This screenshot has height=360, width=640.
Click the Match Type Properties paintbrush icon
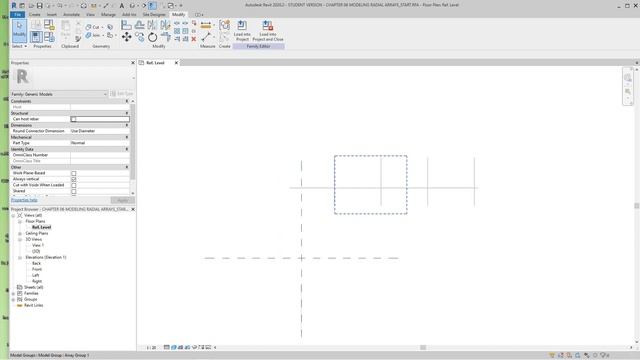78,39
